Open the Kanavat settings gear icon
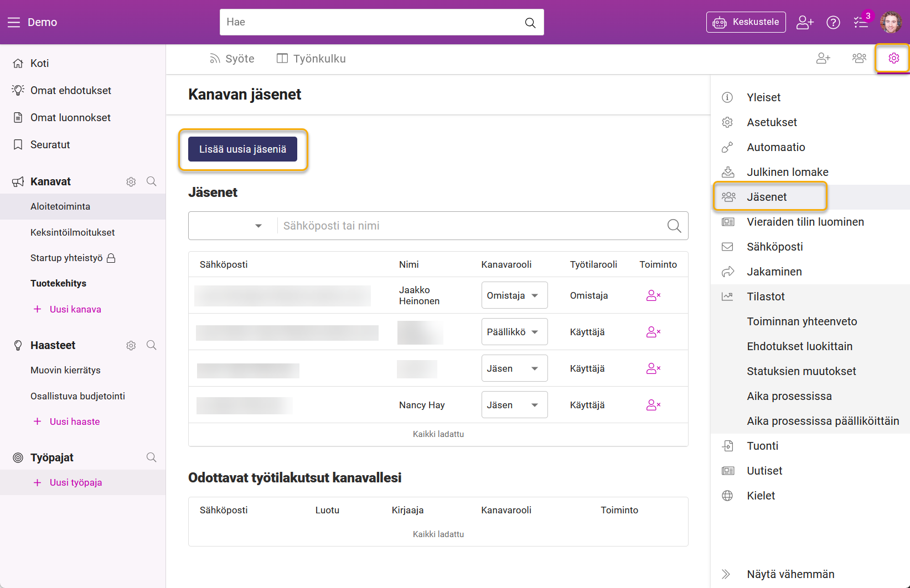Viewport: 910px width, 588px height. (131, 181)
